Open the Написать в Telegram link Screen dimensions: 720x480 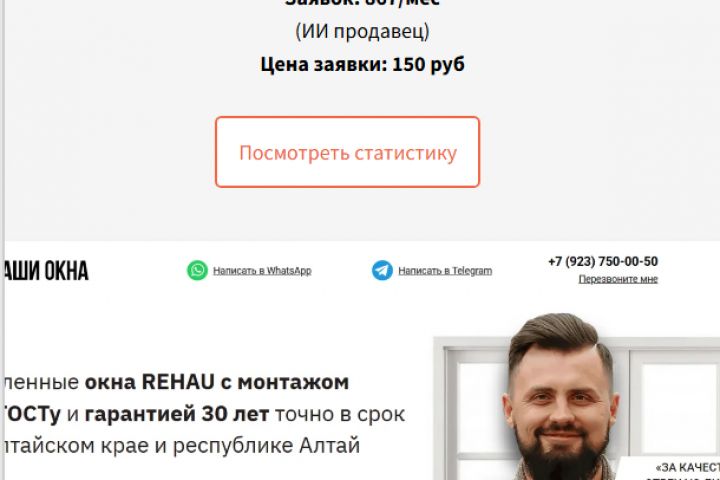[x=445, y=271]
